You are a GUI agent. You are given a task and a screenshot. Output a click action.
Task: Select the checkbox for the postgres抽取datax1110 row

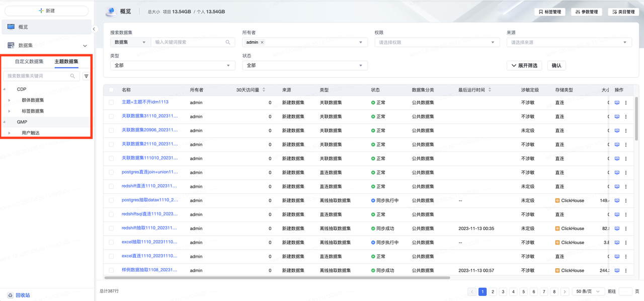click(112, 200)
